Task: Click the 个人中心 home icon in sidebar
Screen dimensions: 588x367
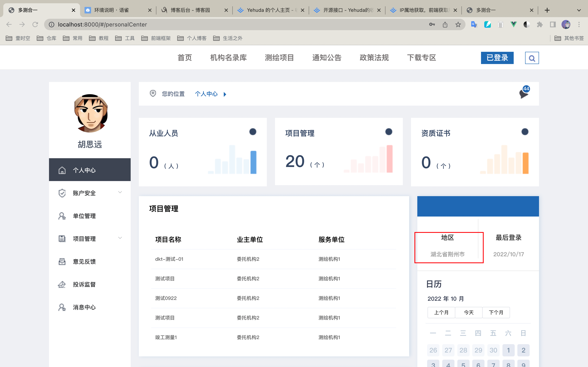Action: click(62, 170)
